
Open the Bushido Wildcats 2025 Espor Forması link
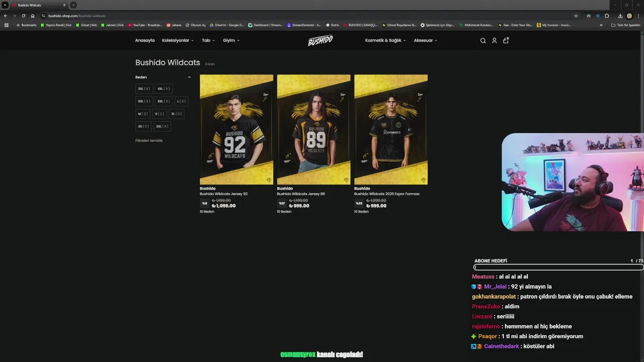coord(387,194)
